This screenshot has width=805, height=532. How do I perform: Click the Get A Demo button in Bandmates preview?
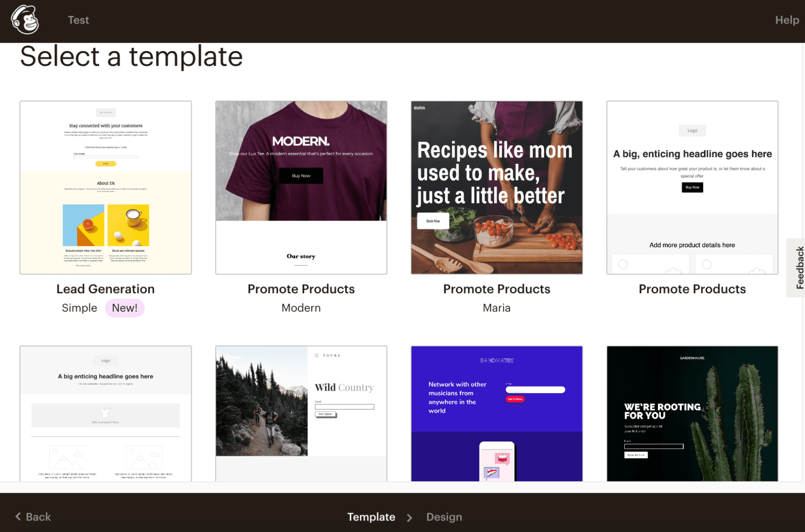[x=515, y=399]
